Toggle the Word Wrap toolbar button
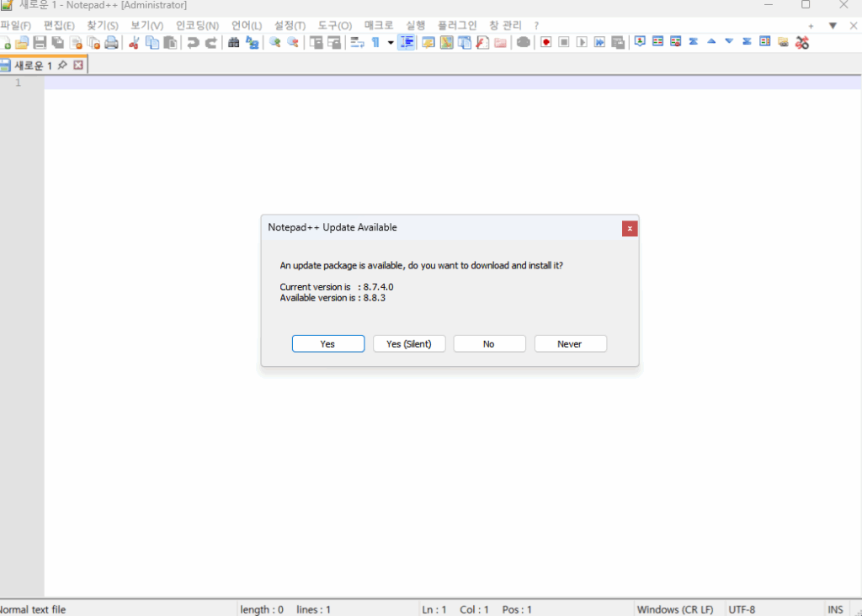Viewport: 862px width, 616px height. click(357, 42)
